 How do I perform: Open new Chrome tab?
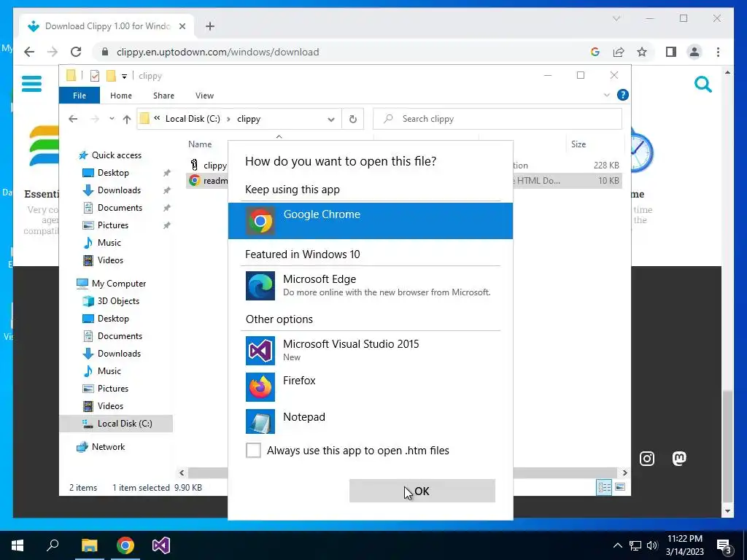tap(209, 26)
